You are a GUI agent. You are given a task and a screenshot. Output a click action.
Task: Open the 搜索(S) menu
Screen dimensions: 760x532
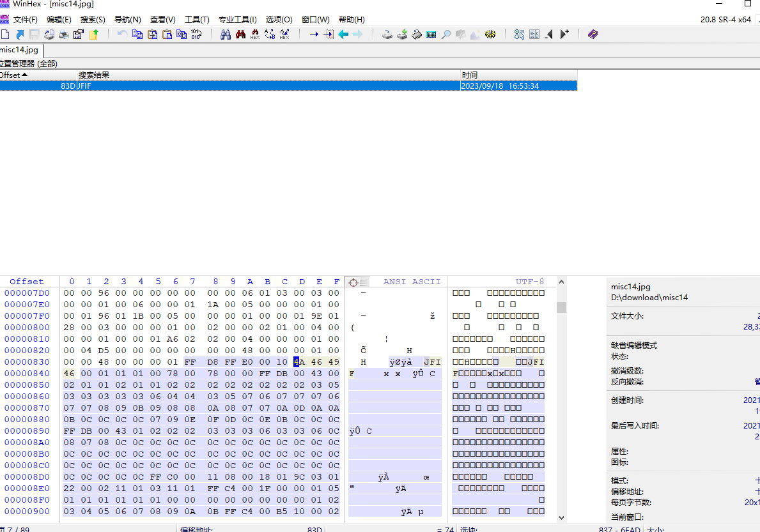(93, 20)
